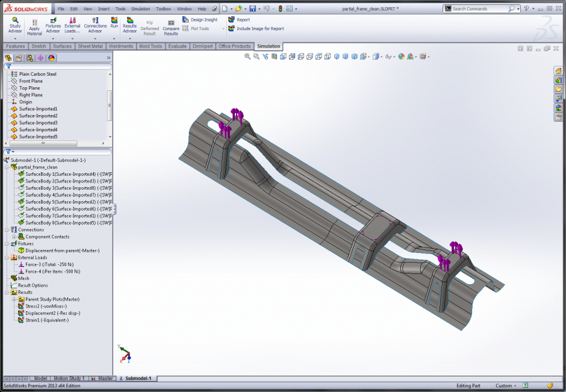Select the Mesh item in study tree
Image resolution: width=566 pixels, height=392 pixels.
23,278
